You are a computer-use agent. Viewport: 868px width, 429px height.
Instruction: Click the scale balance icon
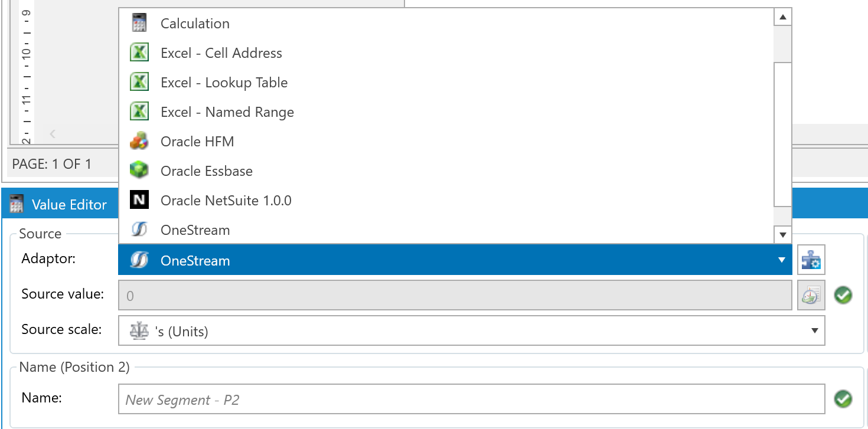click(x=139, y=331)
